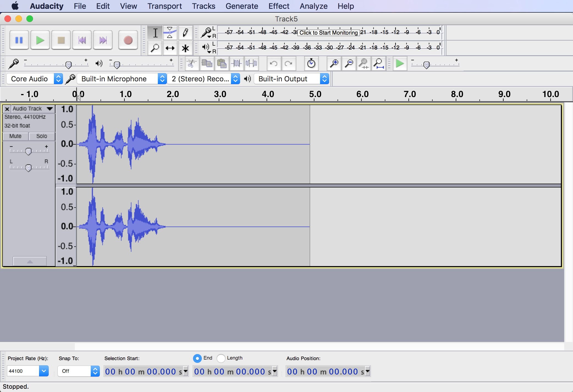Open the Apple menu
The height and width of the screenshot is (392, 573).
15,6
